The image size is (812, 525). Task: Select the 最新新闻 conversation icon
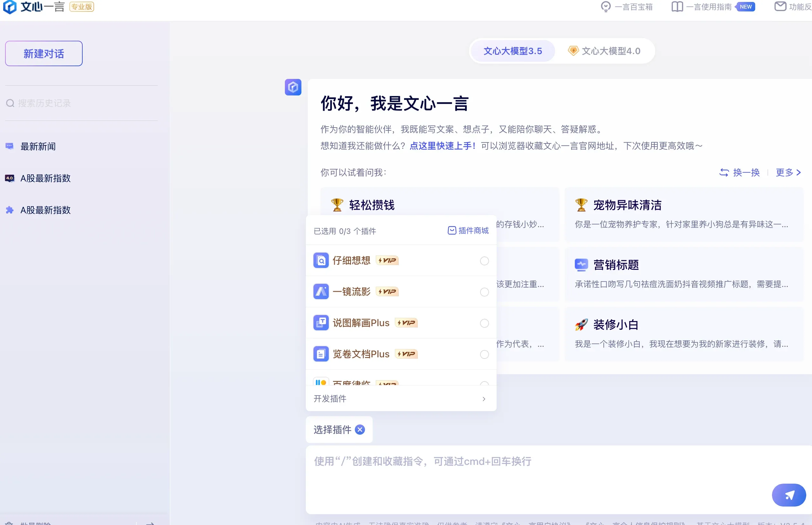[9, 146]
